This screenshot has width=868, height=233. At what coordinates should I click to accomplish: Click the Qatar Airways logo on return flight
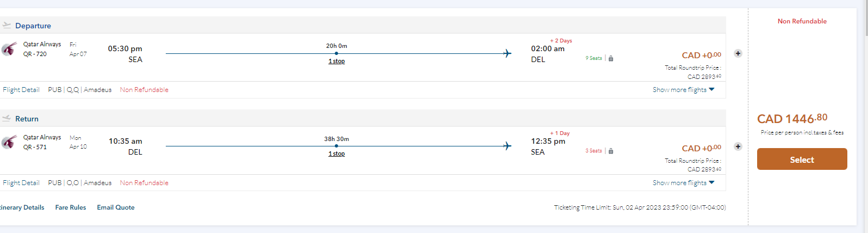tap(9, 142)
